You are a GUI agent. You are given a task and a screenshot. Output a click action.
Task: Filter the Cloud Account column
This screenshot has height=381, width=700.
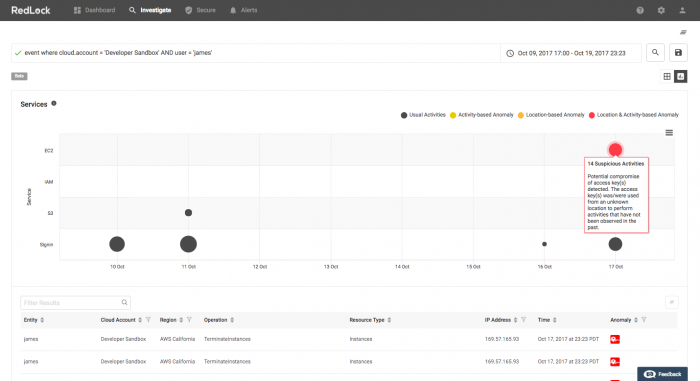(x=148, y=320)
